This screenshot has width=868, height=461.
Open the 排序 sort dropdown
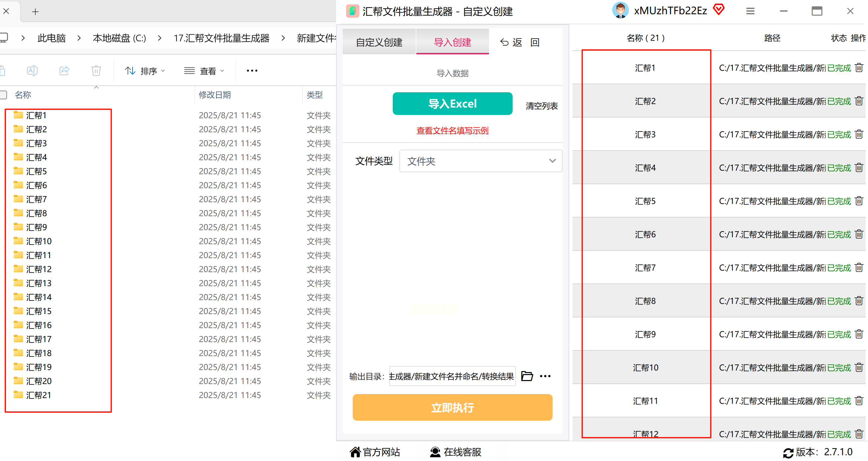pyautogui.click(x=145, y=71)
